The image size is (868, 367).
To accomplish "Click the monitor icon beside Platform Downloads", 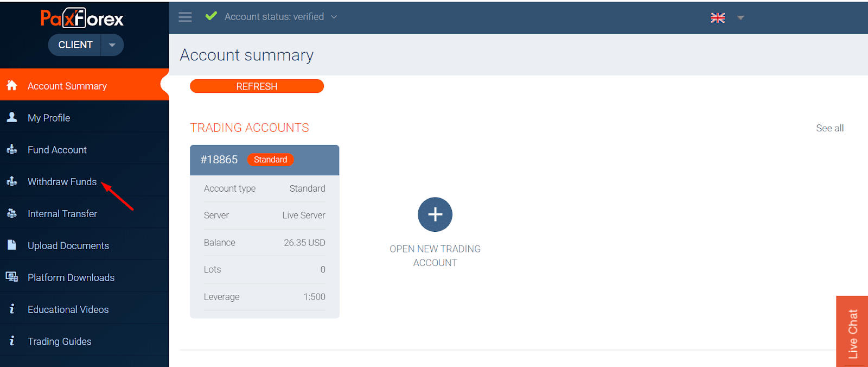I will [12, 277].
